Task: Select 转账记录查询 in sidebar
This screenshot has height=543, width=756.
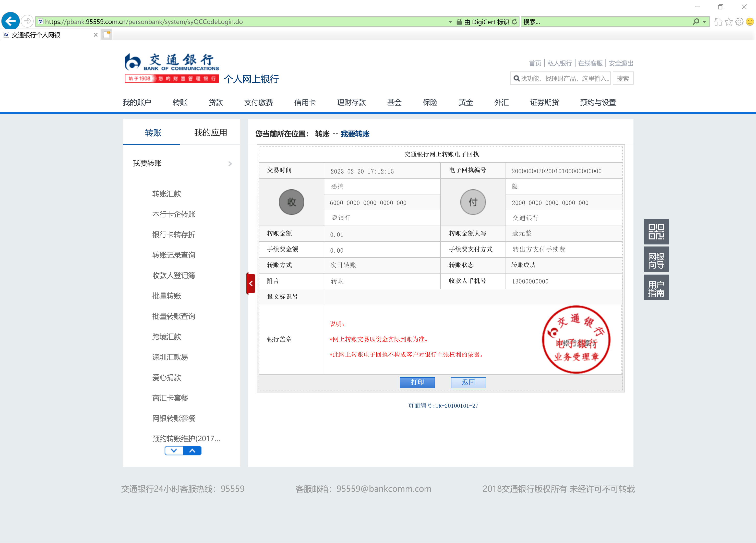Action: 173,255
